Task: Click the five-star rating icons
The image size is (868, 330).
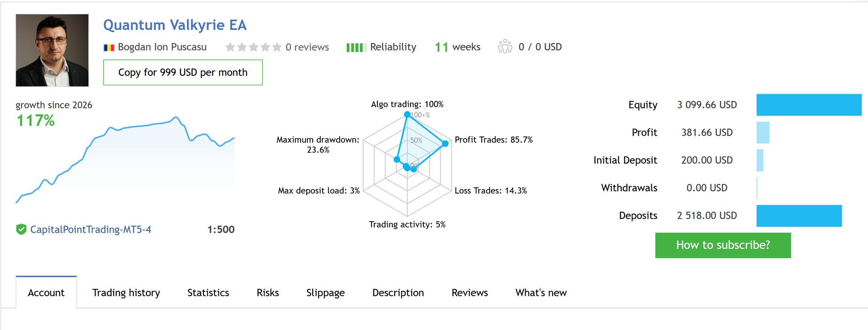Action: 253,47
